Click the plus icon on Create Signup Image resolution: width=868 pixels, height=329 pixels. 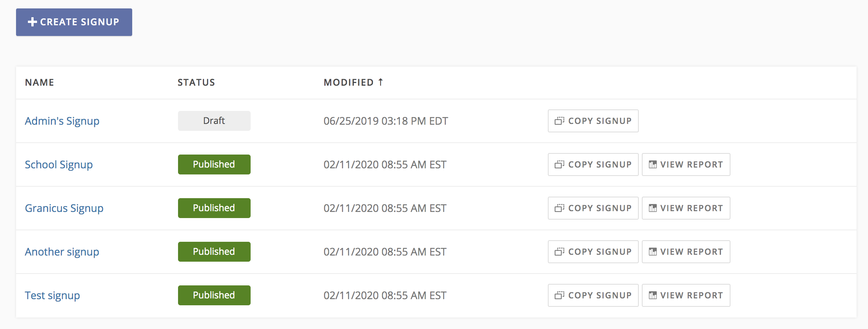[32, 22]
